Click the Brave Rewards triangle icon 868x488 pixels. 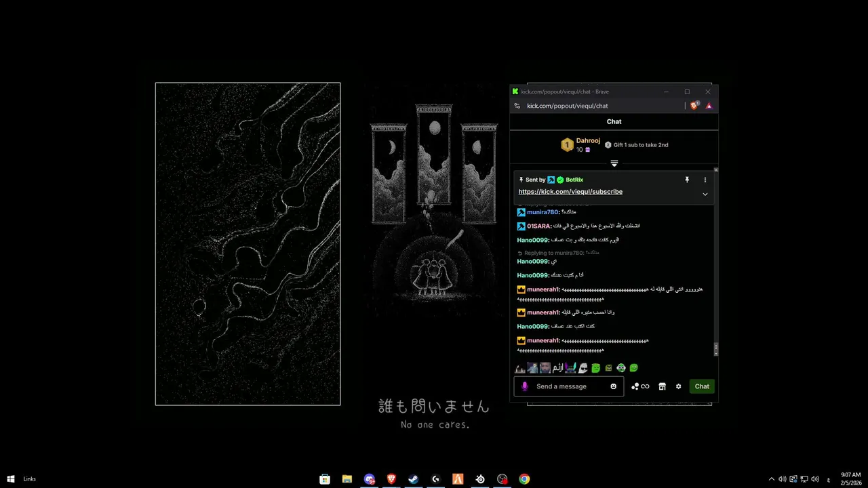click(x=709, y=106)
